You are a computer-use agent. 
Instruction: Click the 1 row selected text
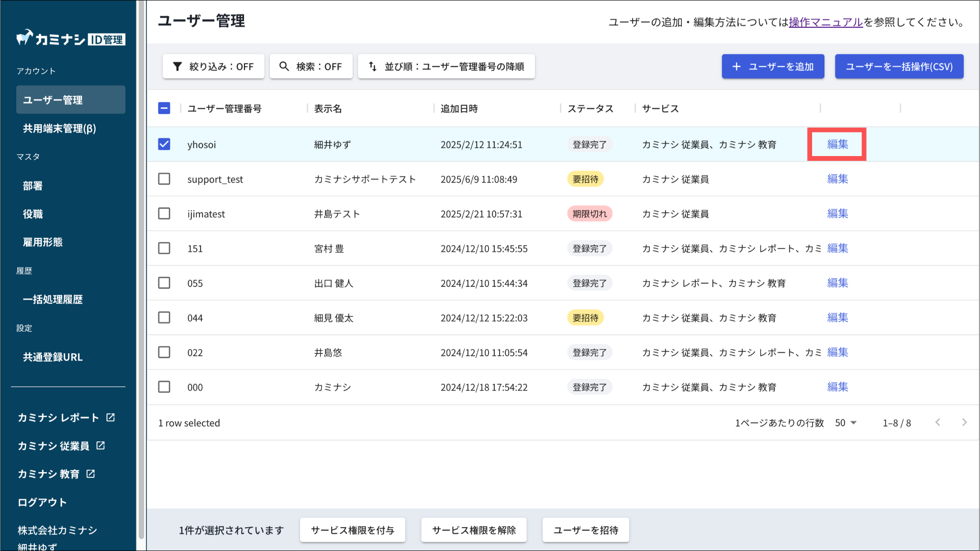(189, 423)
